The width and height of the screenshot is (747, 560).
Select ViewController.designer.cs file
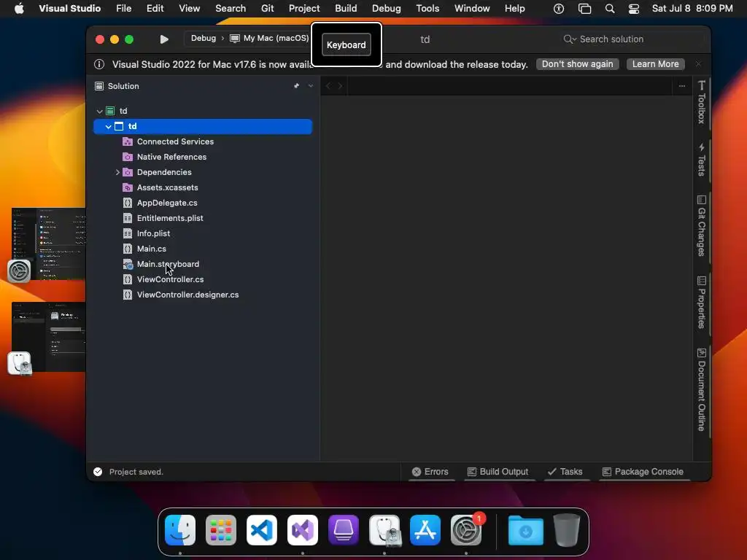(x=187, y=295)
